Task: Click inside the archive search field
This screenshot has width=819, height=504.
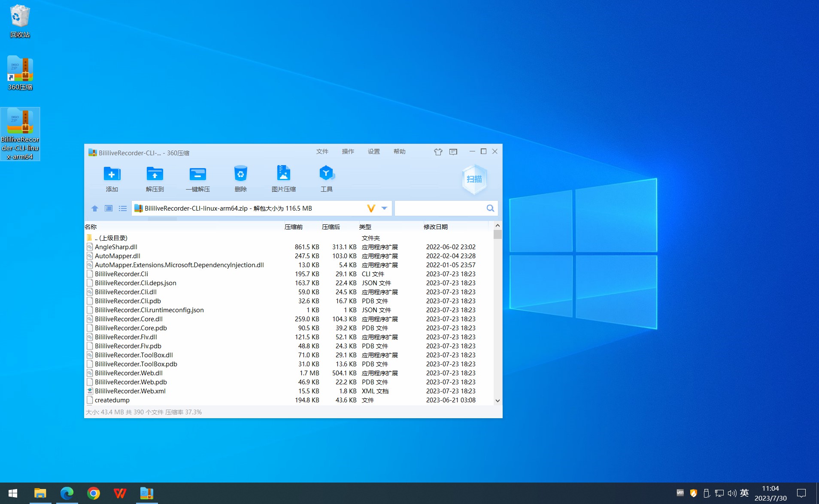Action: pyautogui.click(x=439, y=208)
